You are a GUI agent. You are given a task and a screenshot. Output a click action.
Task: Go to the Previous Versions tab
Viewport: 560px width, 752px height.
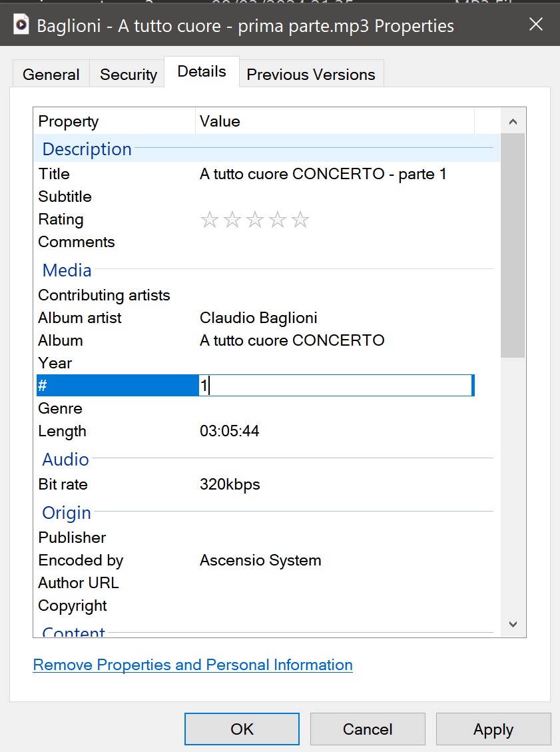[310, 75]
